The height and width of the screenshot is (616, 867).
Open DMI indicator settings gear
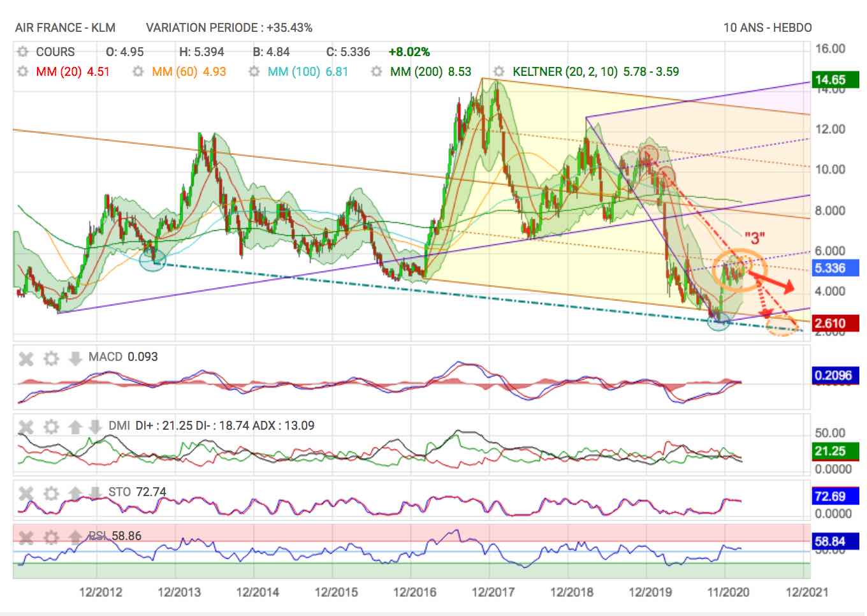pyautogui.click(x=51, y=427)
